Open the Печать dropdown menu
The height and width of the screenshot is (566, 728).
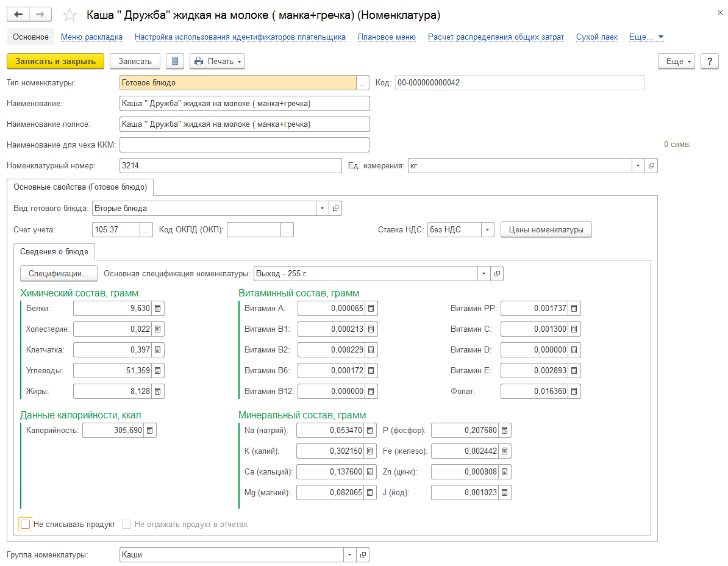click(217, 61)
